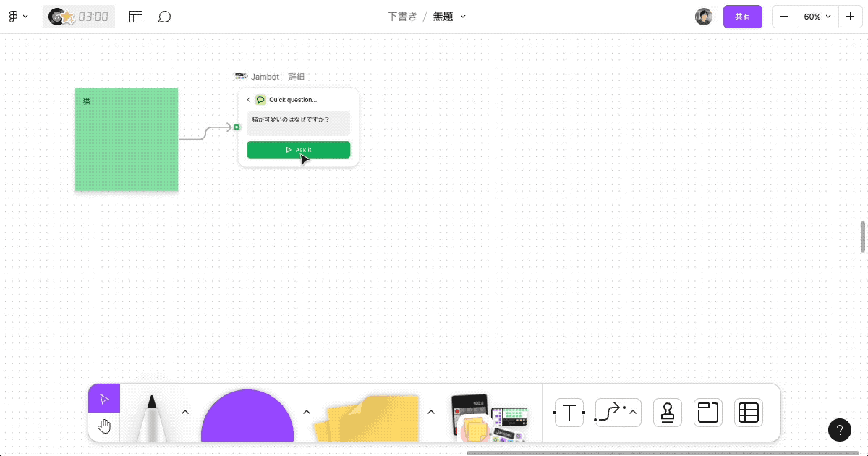The width and height of the screenshot is (868, 456).
Task: Open Jambot 詳細 details link
Action: pyautogui.click(x=295, y=76)
